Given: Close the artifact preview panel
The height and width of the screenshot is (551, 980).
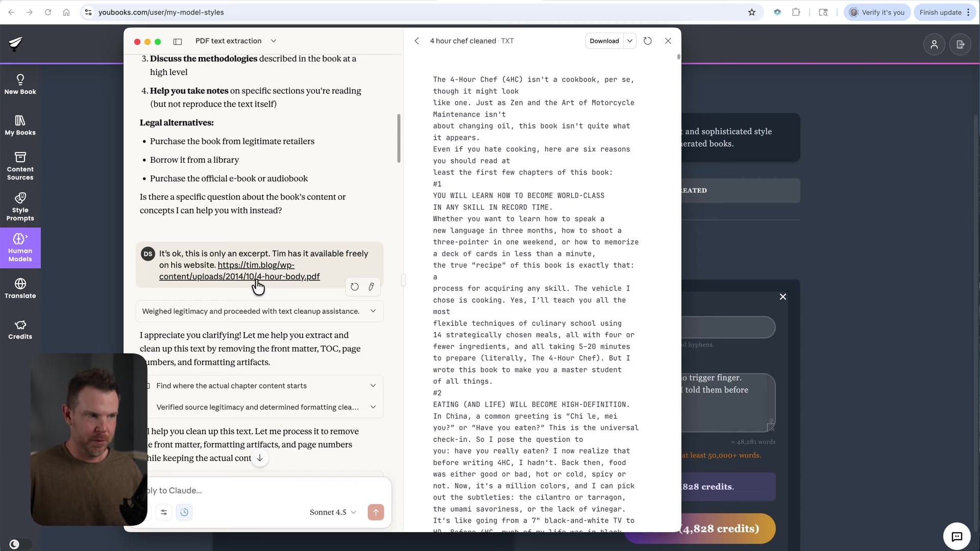Looking at the screenshot, I should (x=668, y=41).
